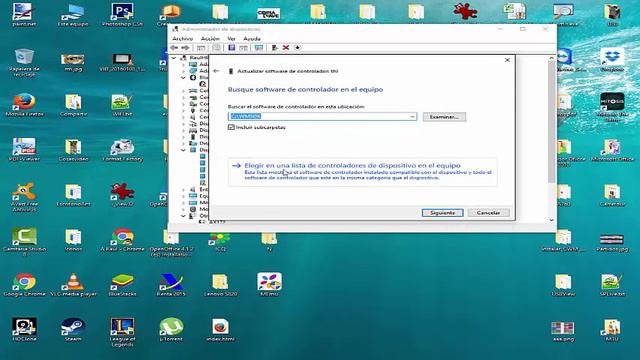Open the Microsoft Office desktop folder
This screenshot has height=360, width=640.
click(x=612, y=150)
